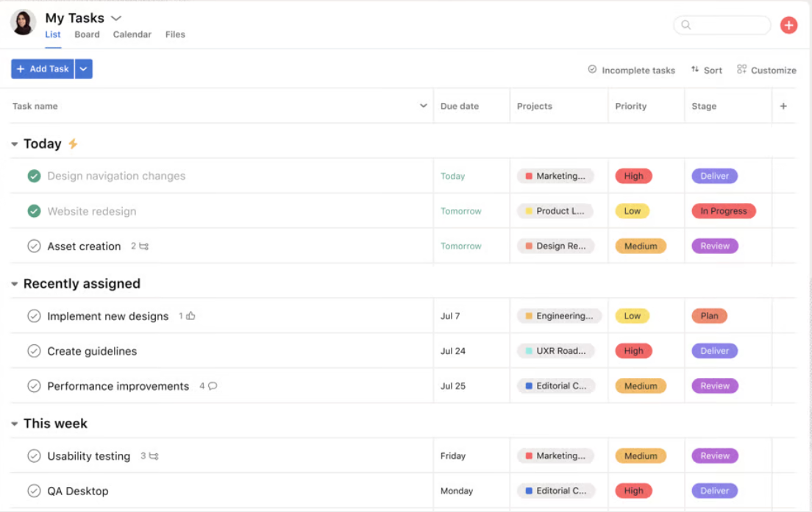Uncheck the completed Website redesign task
The image size is (812, 512).
coord(34,211)
